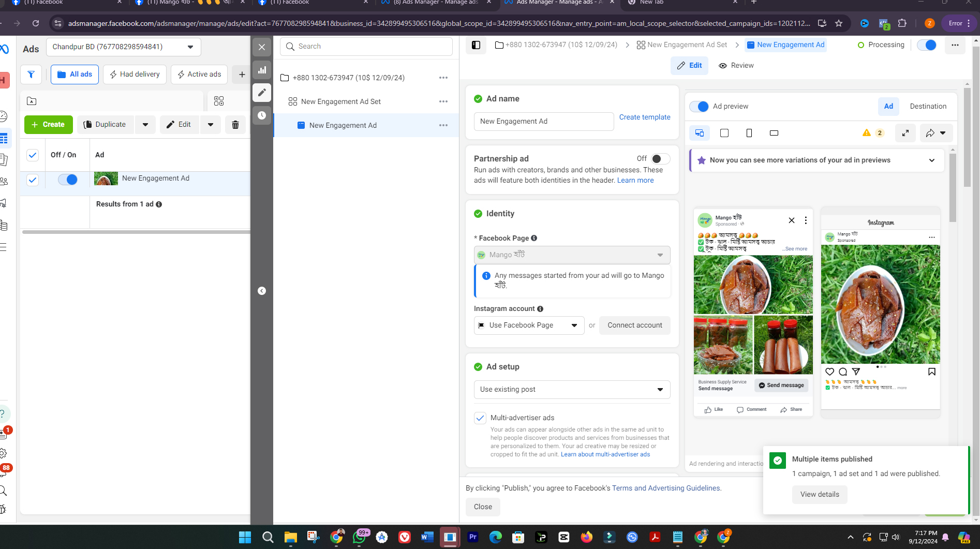This screenshot has height=549, width=980.
Task: Switch off New Engagement Ad in the table
Action: pos(68,180)
